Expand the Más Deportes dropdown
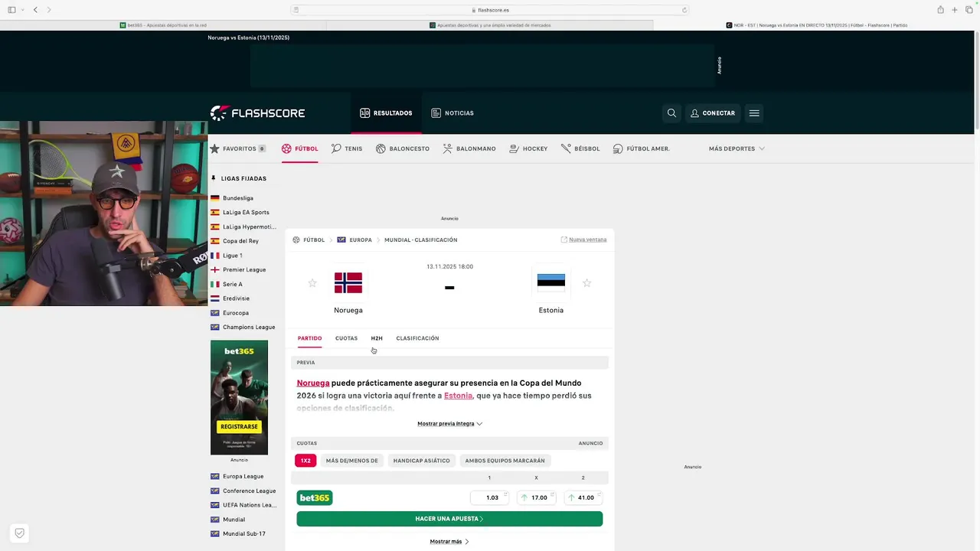This screenshot has width=980, height=551. 737,148
